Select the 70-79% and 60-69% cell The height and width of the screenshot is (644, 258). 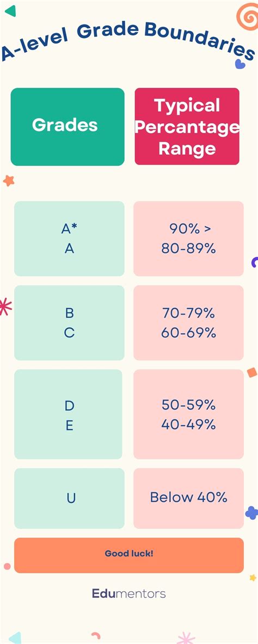(x=188, y=323)
